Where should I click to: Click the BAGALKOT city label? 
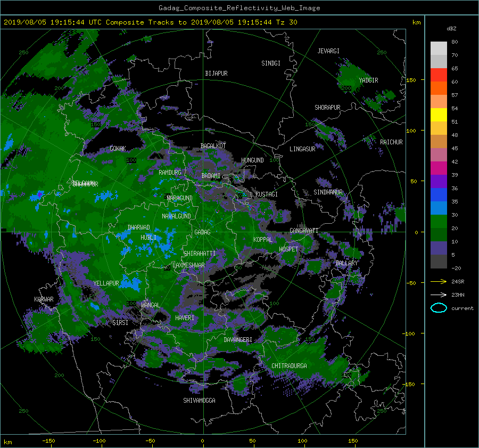pos(213,146)
